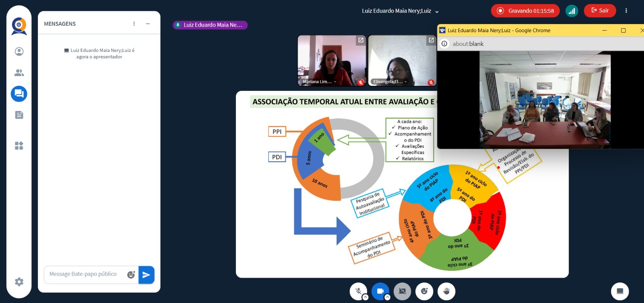
Task: Open the top-right options kebab menu
Action: pyautogui.click(x=626, y=11)
